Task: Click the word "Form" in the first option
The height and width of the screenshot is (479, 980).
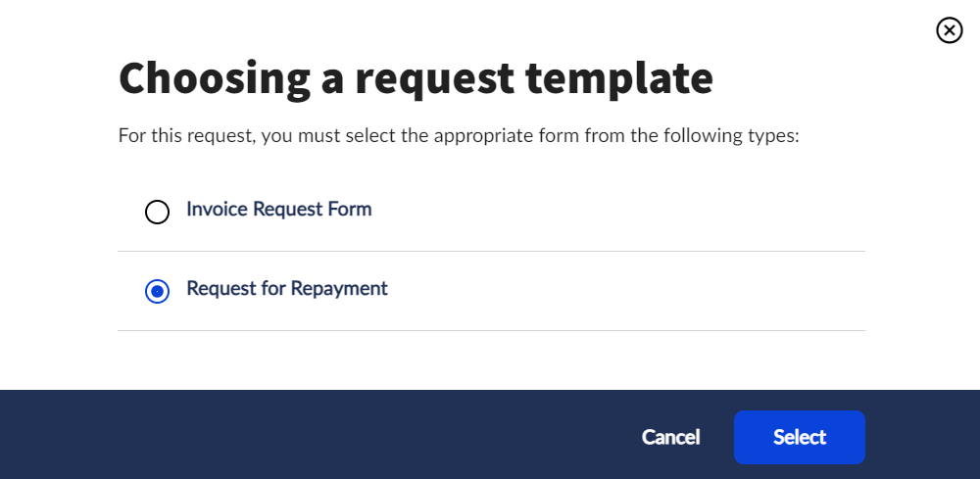Action: point(351,210)
